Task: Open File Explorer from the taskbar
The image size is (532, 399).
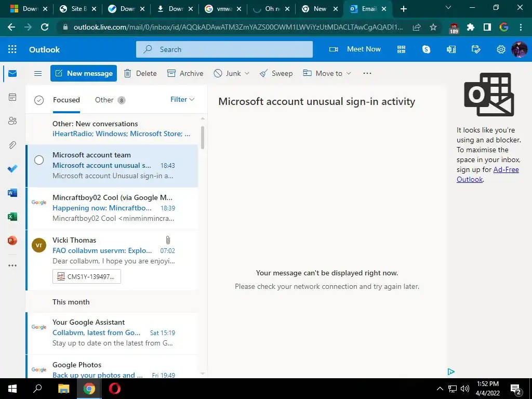Action: tap(63, 389)
